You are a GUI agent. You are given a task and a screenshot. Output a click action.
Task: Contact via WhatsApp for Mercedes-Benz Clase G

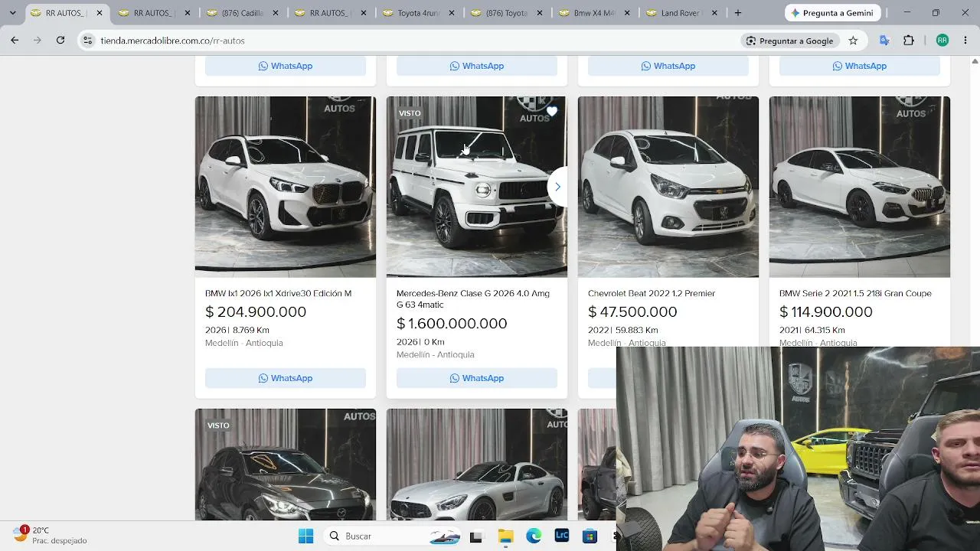coord(477,378)
